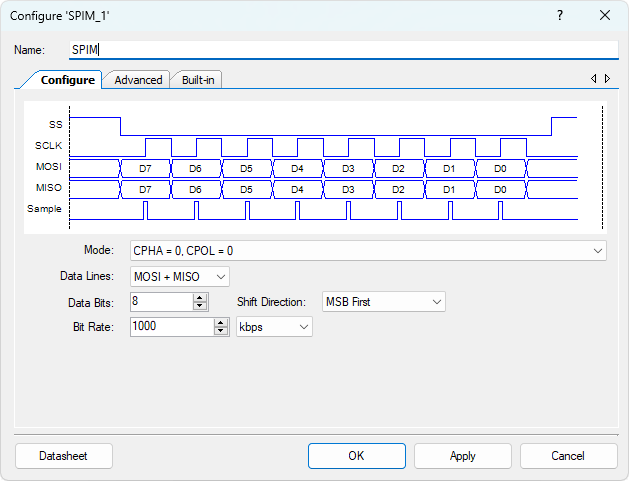Image resolution: width=629 pixels, height=481 pixels.
Task: Cancel the configuration dialog
Action: click(567, 456)
